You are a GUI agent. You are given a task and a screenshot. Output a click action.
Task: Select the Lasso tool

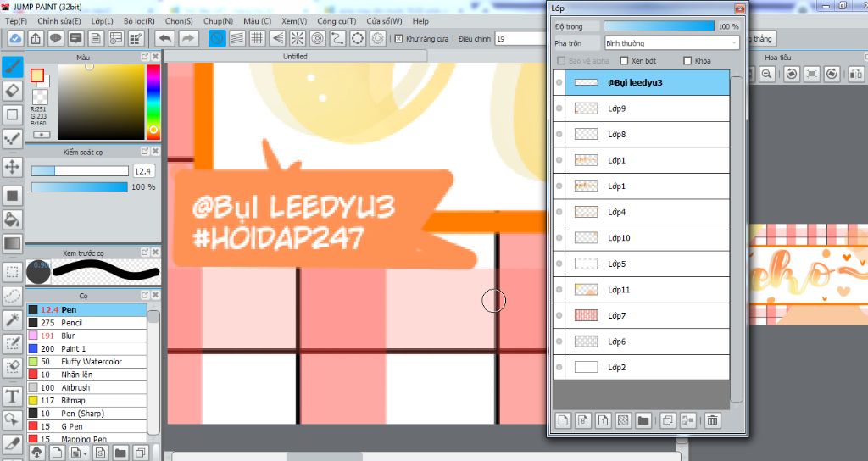click(12, 296)
